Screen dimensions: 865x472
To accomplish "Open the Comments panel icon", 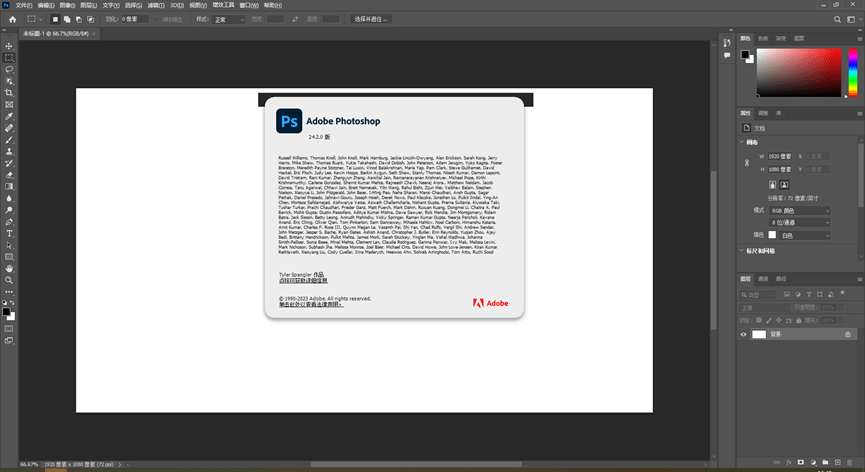I will (727, 55).
